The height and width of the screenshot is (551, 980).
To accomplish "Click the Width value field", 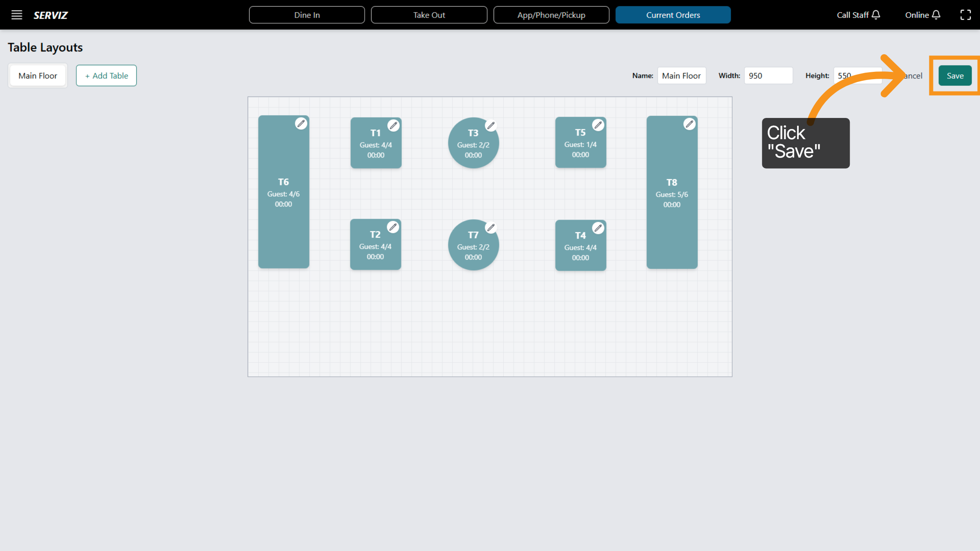I will 768,76.
